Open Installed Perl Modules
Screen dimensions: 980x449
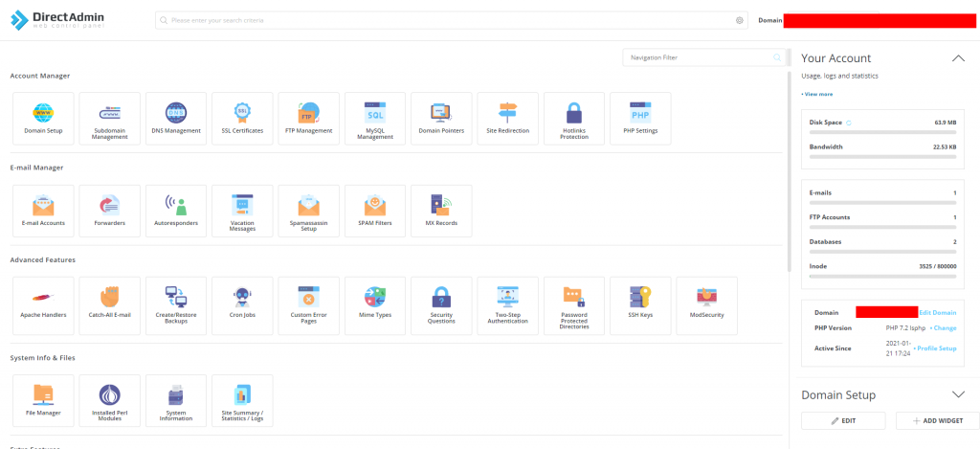tap(109, 401)
